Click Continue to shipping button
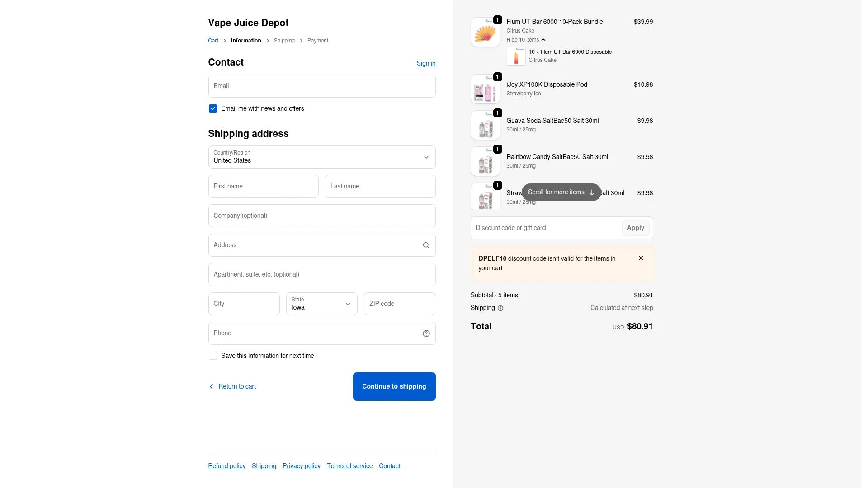 click(x=394, y=386)
